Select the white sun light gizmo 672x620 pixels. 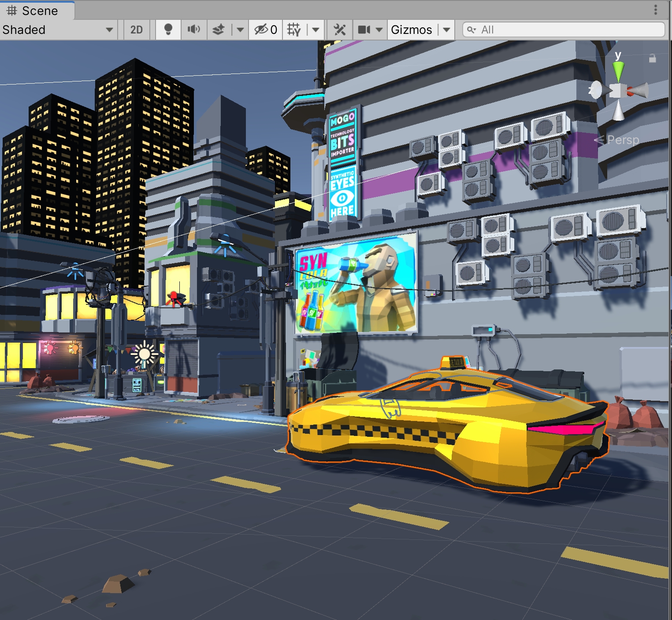tap(144, 354)
